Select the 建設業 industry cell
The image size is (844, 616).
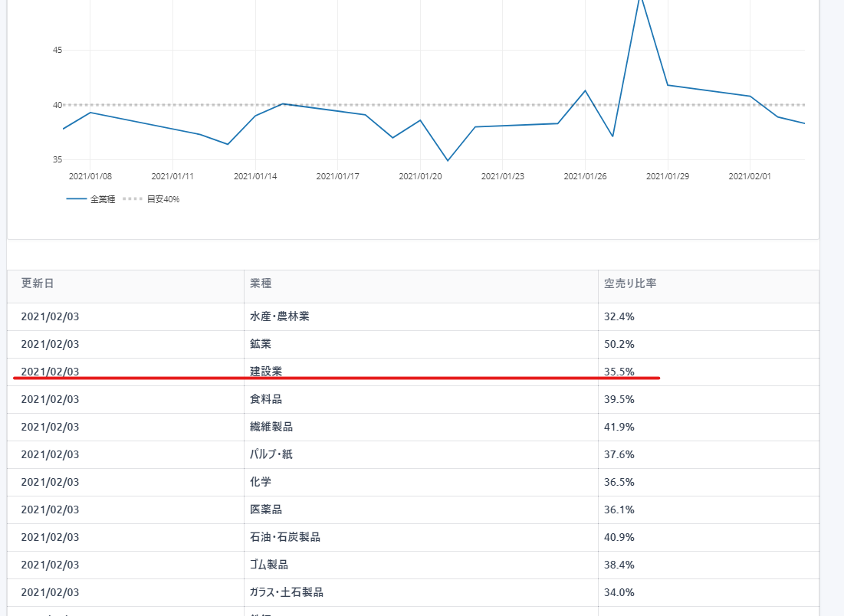point(266,371)
